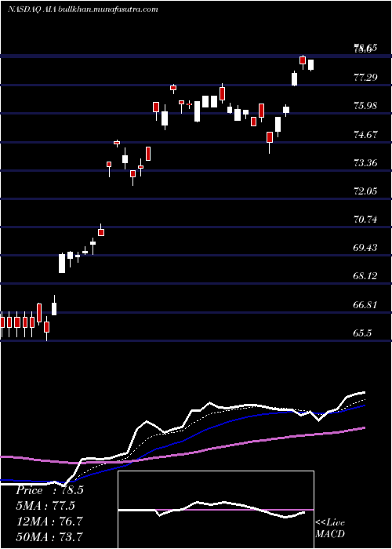Viewport: 392px width, 549px height.
Task: Click the MACD inset chart panel
Action: pyautogui.click(x=216, y=510)
